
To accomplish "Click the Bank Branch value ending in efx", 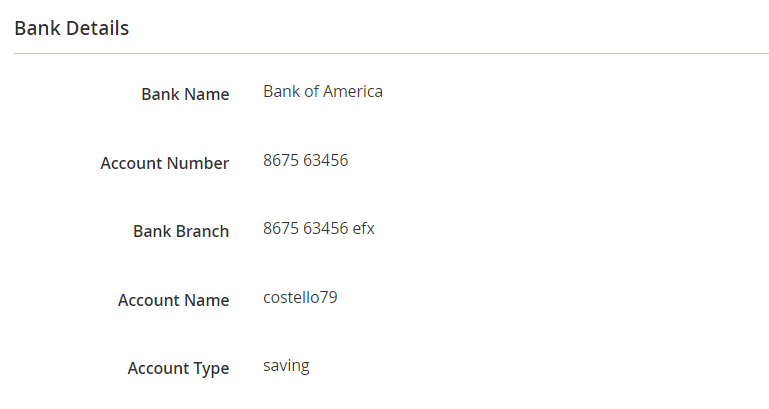I will (318, 228).
